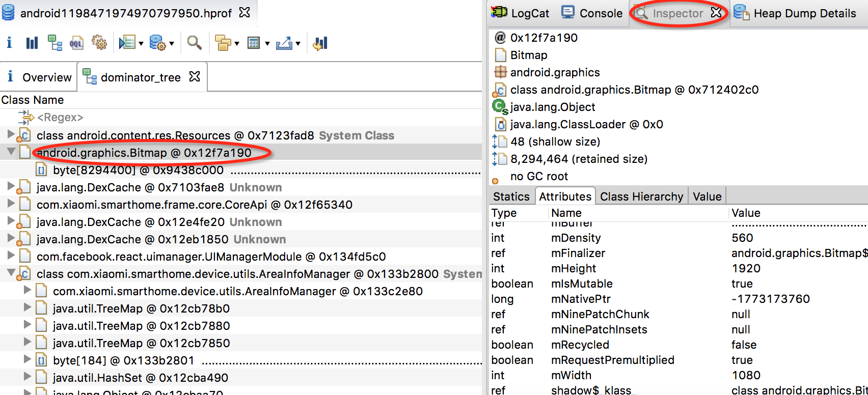Open the Calculate Retained Size dropdown arrow

tap(267, 44)
